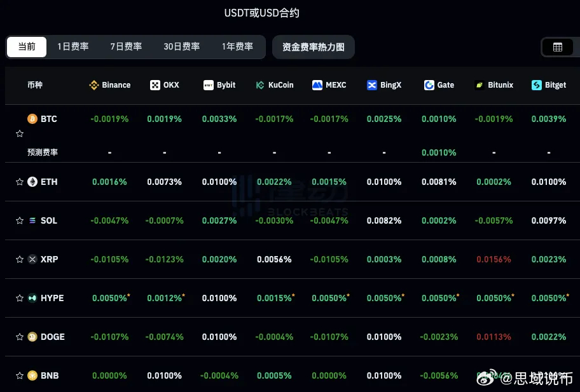
Task: Open the 资金费率热力图 button
Action: (x=313, y=46)
